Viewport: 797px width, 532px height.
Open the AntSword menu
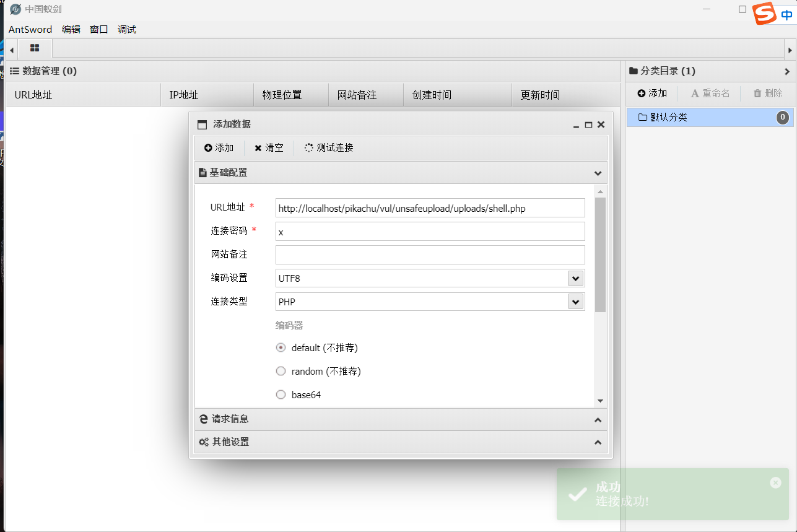coord(30,30)
